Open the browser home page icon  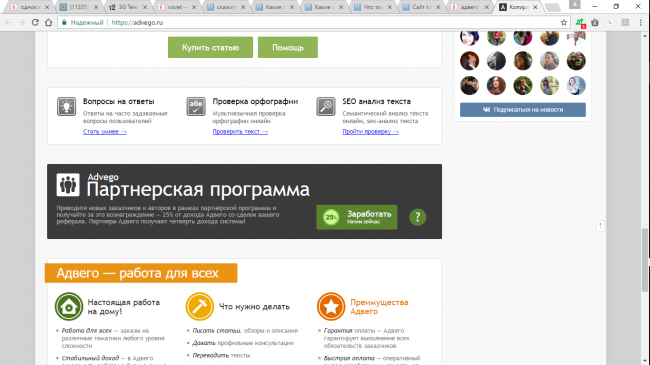click(49, 22)
